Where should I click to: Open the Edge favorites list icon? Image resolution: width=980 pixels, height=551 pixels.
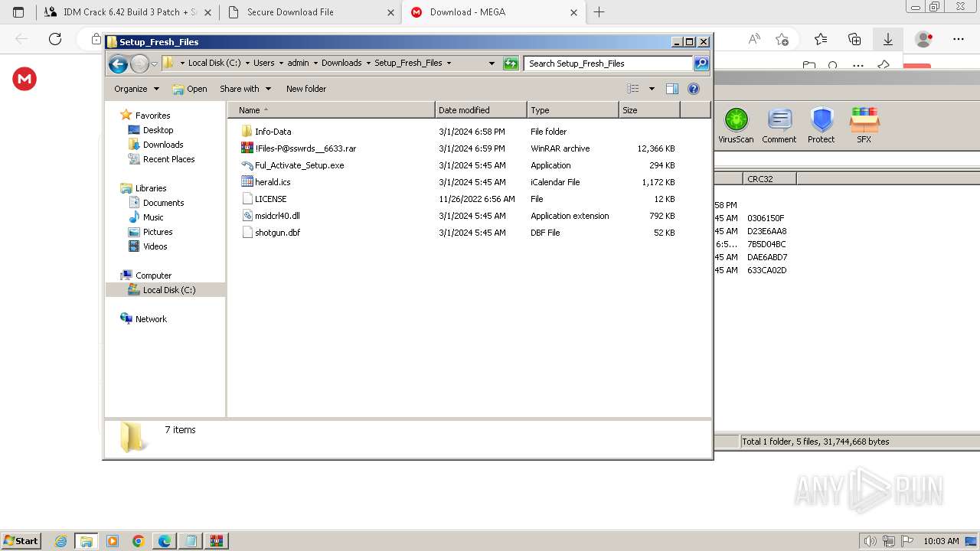click(x=821, y=39)
